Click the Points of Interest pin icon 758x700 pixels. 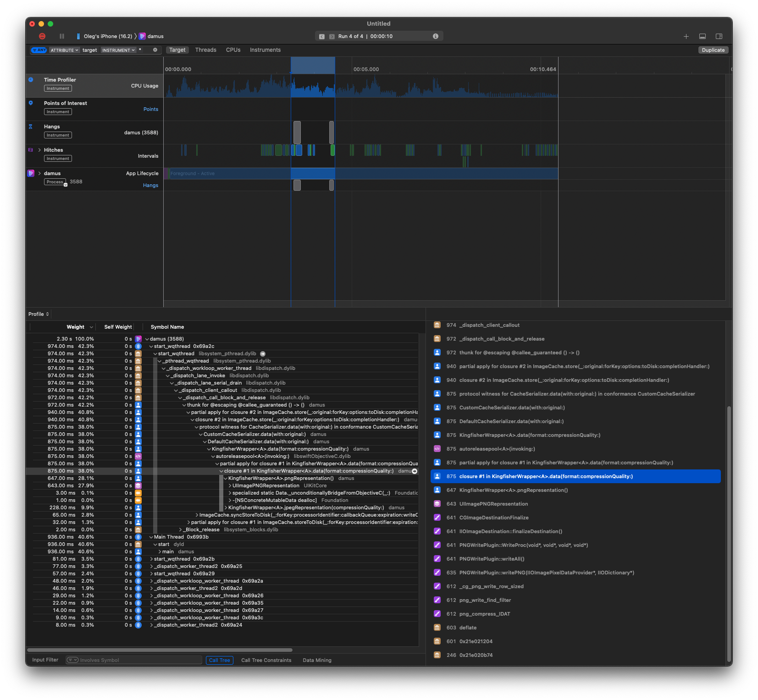point(31,103)
